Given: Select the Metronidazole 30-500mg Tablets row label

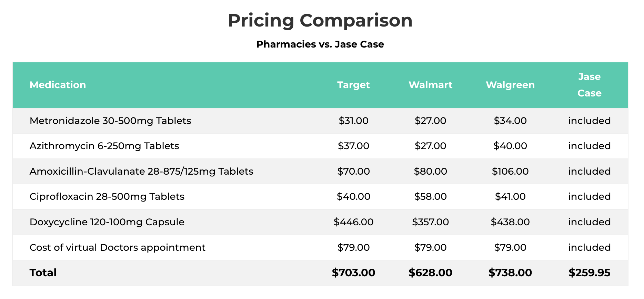Looking at the screenshot, I should click(x=110, y=121).
